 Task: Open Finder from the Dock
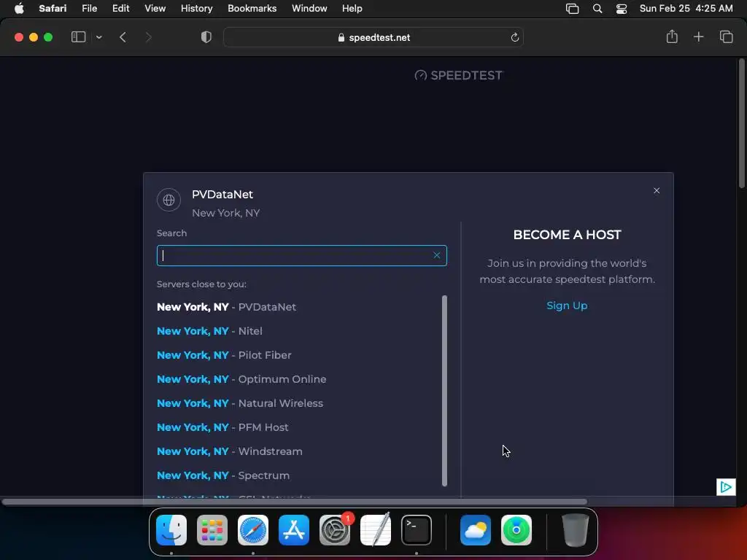[171, 530]
